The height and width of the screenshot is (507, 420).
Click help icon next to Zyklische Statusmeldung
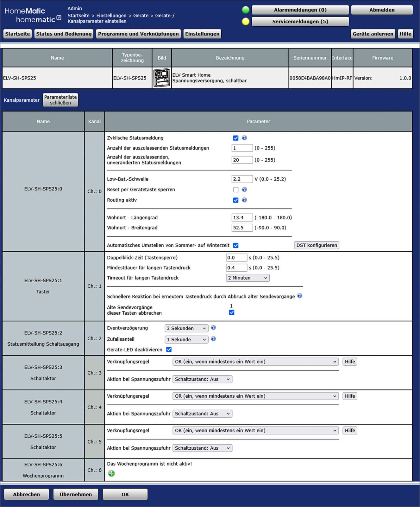[244, 138]
